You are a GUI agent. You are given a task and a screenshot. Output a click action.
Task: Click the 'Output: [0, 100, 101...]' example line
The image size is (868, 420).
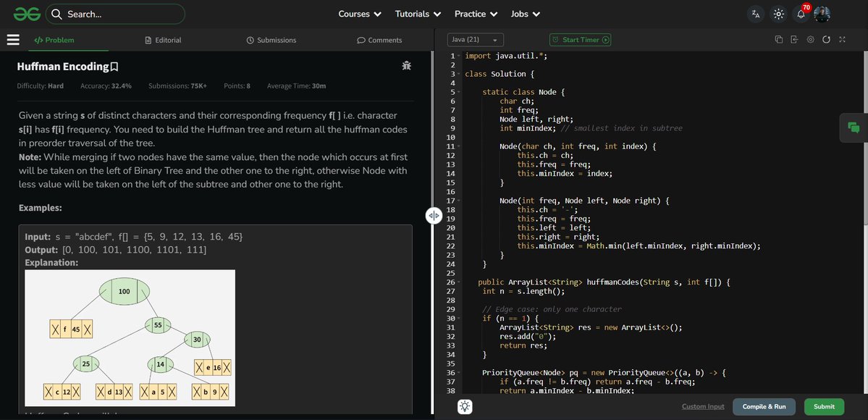pyautogui.click(x=116, y=250)
